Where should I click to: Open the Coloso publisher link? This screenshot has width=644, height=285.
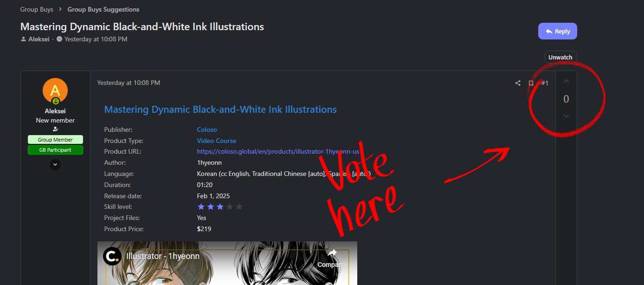coord(207,130)
